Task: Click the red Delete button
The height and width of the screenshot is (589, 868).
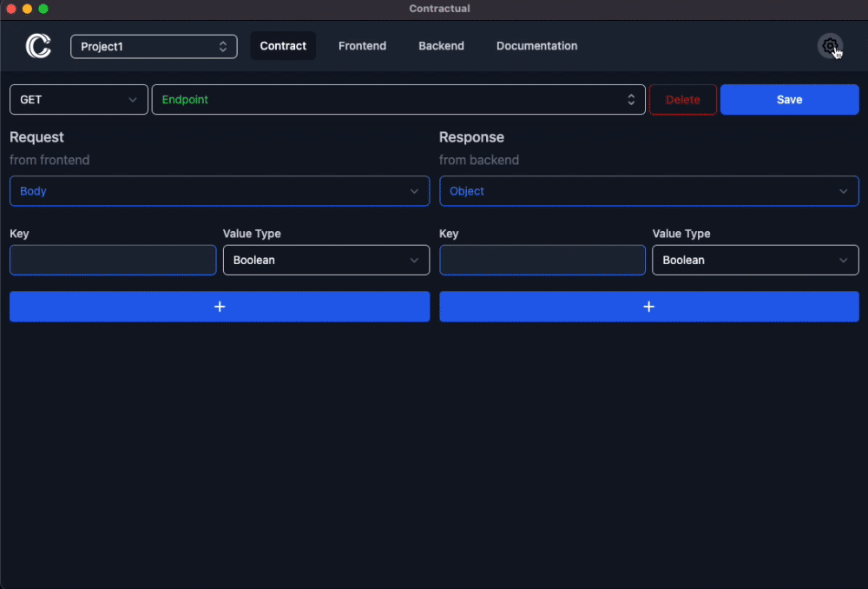Action: [x=682, y=100]
